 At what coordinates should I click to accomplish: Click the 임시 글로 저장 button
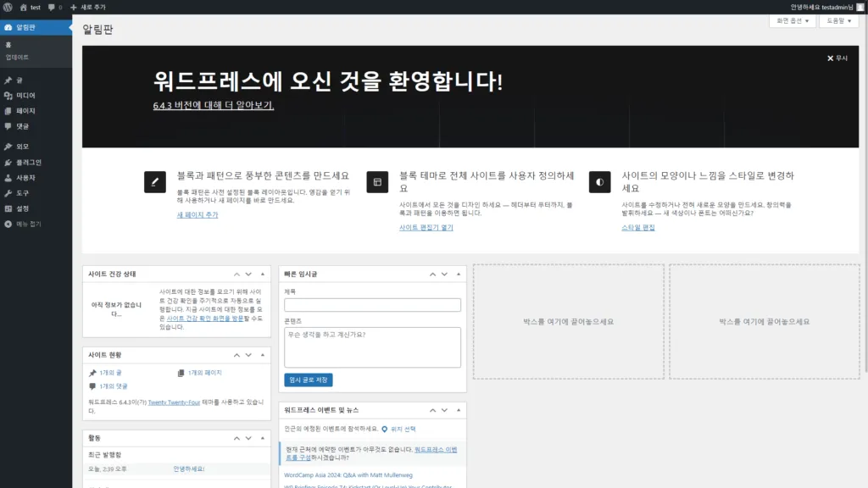click(x=307, y=380)
